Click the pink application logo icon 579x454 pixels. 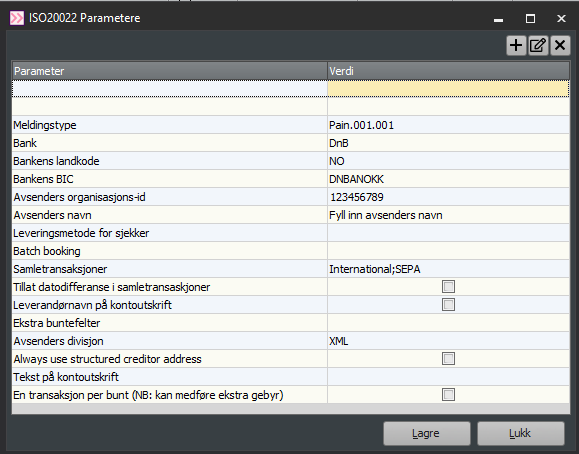(x=17, y=18)
